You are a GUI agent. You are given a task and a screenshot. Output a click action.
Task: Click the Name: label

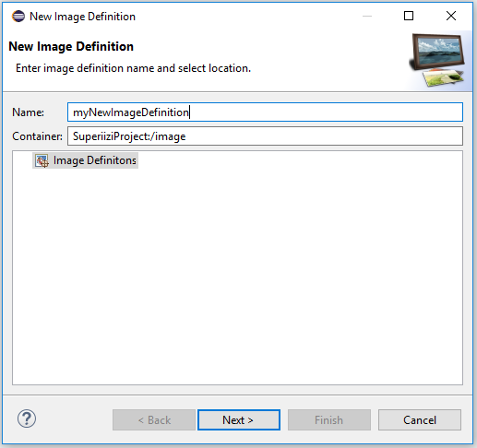[x=28, y=112]
